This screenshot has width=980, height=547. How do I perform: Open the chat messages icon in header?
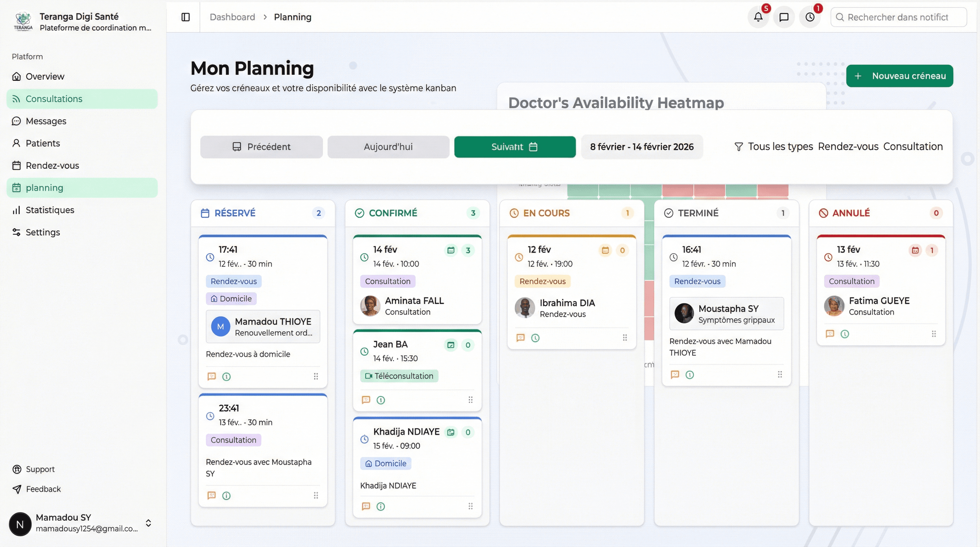[x=784, y=17]
